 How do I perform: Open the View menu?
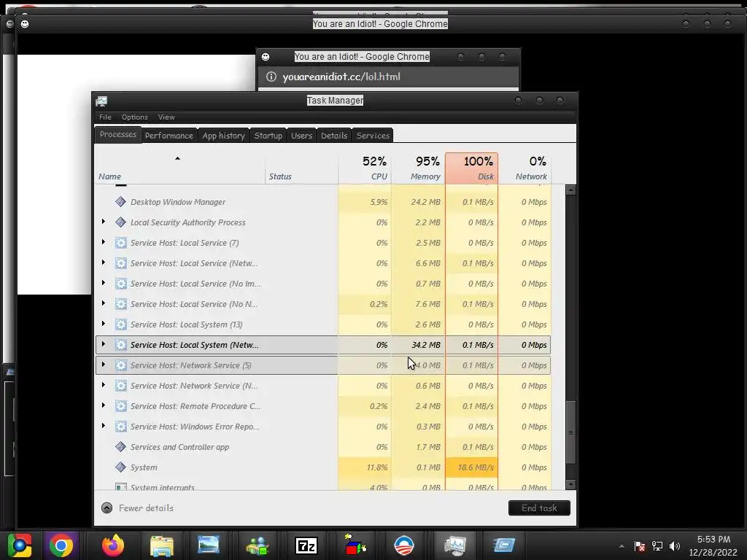click(166, 117)
